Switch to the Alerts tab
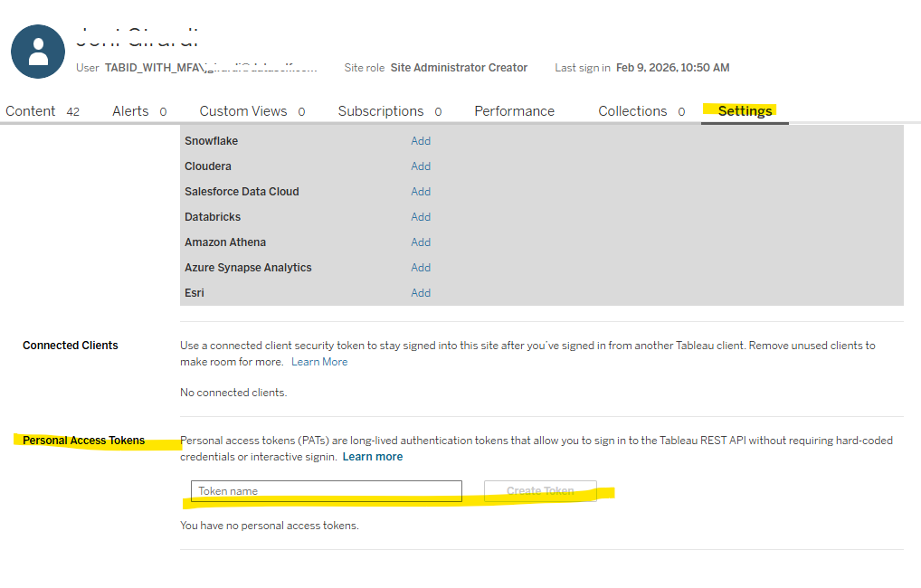 pyautogui.click(x=130, y=111)
